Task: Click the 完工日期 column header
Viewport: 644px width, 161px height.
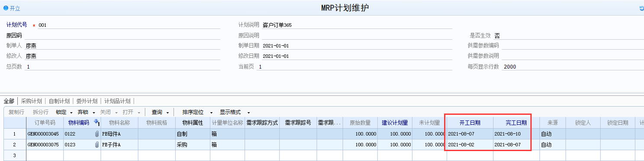Action: (516, 123)
